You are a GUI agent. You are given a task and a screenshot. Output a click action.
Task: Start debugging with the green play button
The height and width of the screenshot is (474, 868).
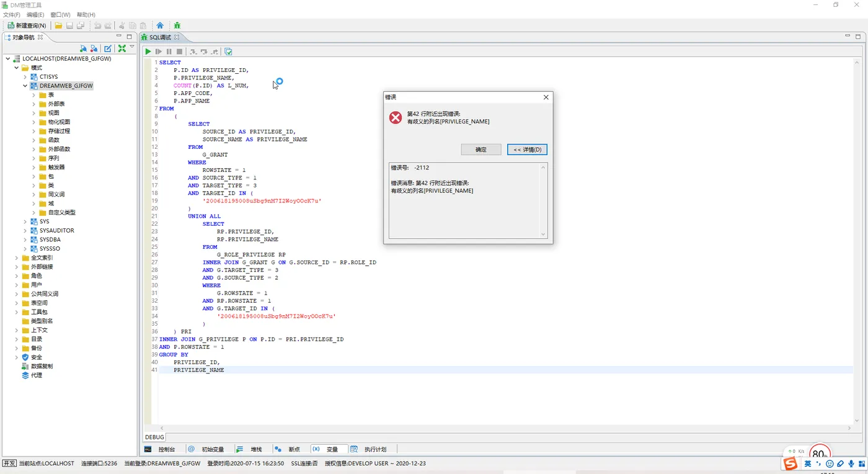coord(148,51)
